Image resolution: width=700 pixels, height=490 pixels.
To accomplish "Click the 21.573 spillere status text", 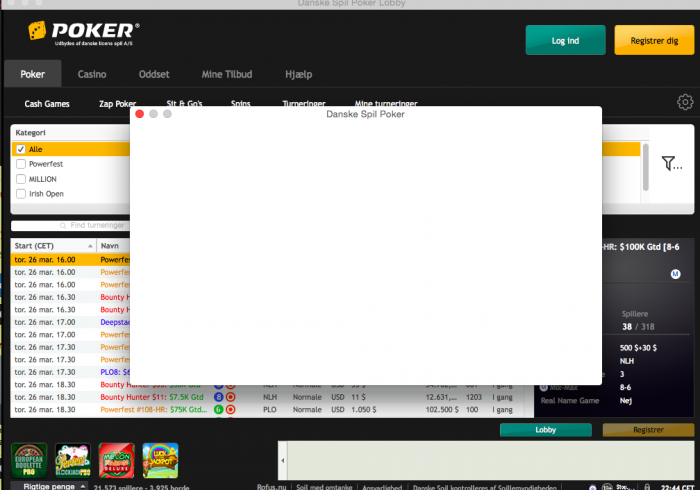I will tap(142, 487).
